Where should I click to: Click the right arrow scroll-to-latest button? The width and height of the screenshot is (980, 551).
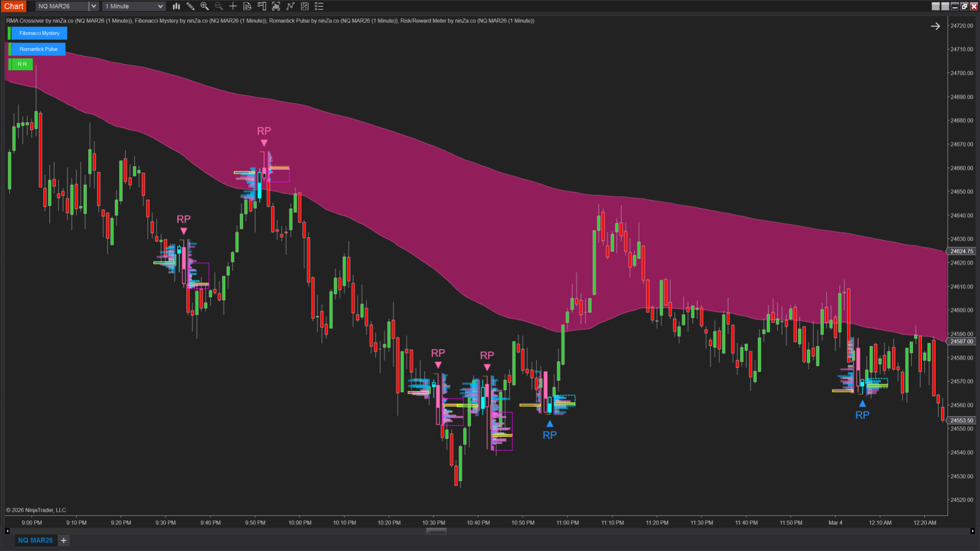tap(935, 26)
